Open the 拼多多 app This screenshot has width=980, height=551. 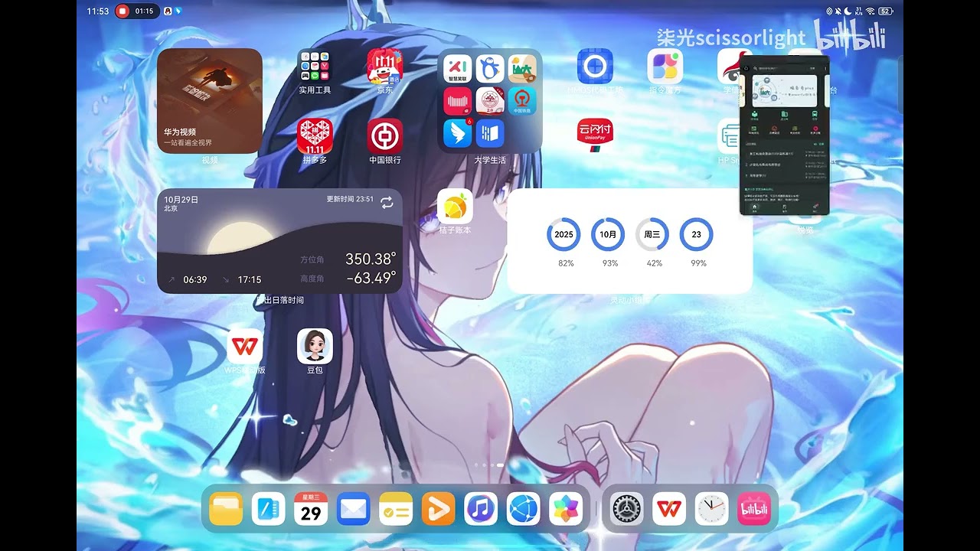[315, 136]
